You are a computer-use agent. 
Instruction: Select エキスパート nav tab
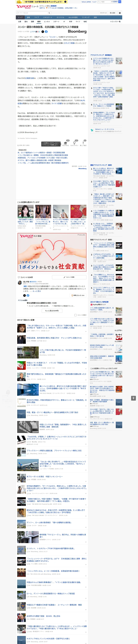tap(48, 17)
